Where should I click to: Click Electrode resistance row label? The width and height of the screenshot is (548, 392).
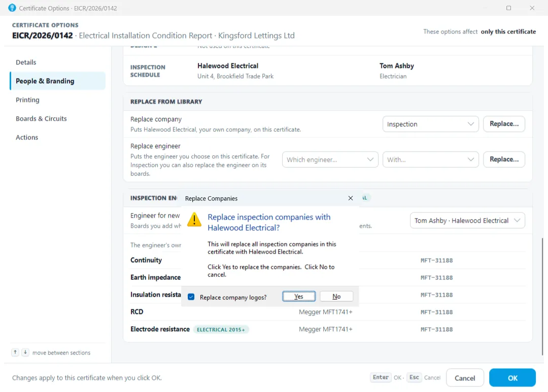pyautogui.click(x=160, y=329)
